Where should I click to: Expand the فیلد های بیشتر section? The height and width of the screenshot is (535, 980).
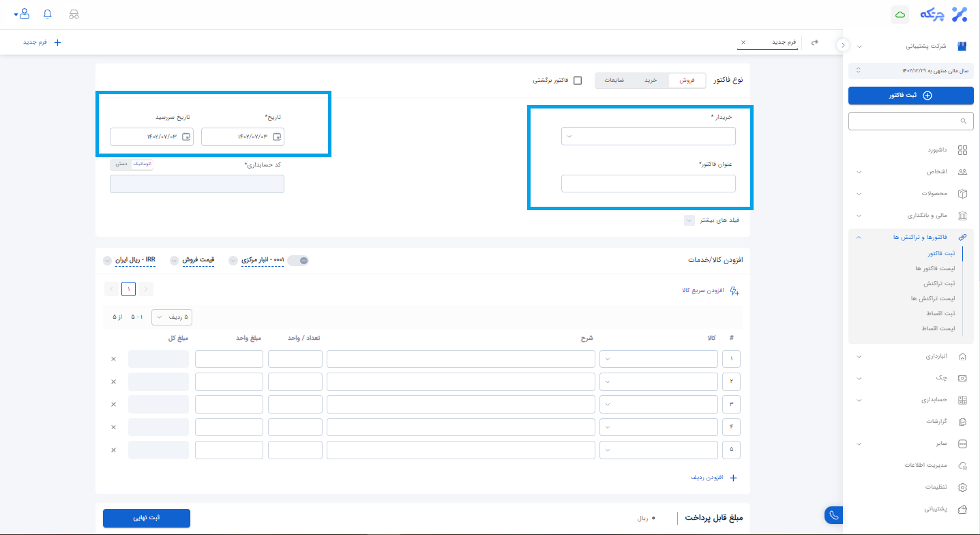pos(689,220)
